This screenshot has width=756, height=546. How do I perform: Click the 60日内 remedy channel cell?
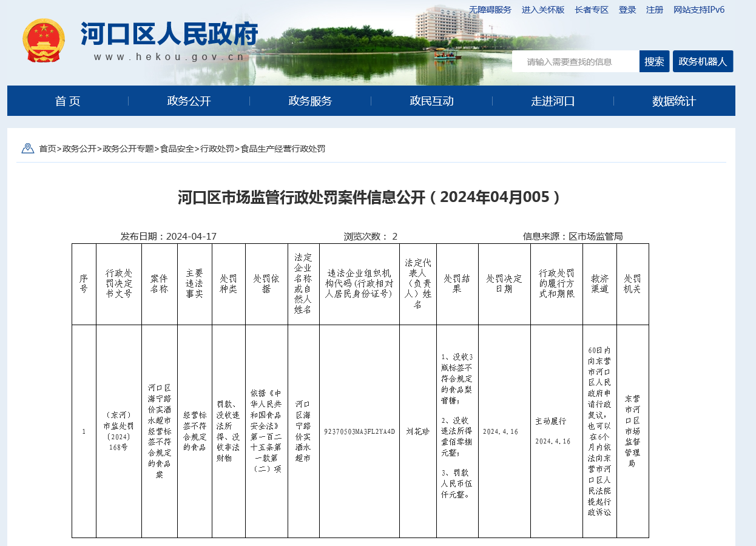click(599, 431)
